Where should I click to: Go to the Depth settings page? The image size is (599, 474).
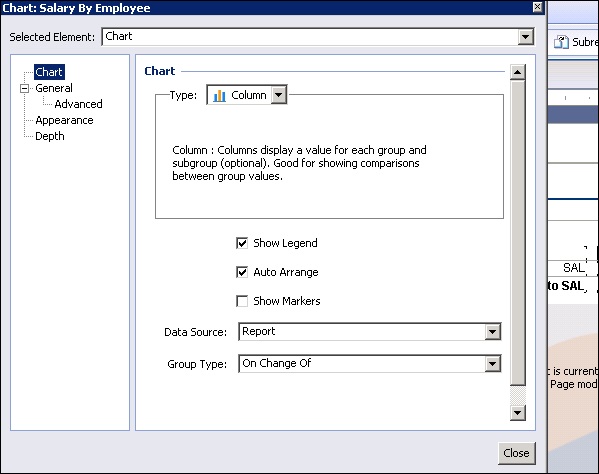[x=50, y=136]
